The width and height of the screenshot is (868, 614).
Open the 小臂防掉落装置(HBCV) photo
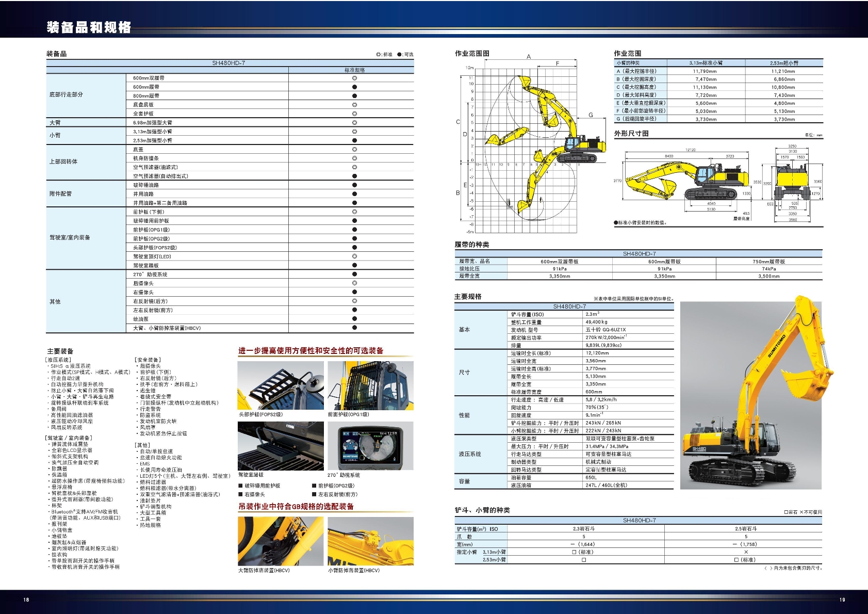370,541
